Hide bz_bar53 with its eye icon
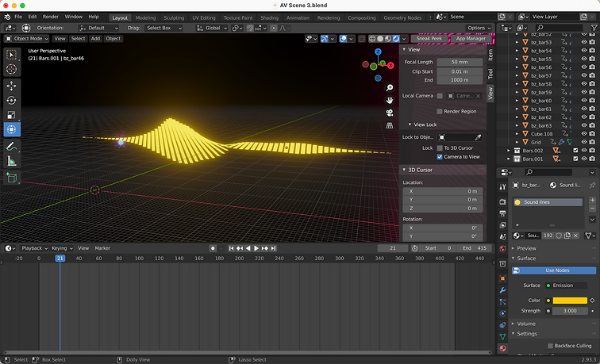The width and height of the screenshot is (600, 364). 584,43
